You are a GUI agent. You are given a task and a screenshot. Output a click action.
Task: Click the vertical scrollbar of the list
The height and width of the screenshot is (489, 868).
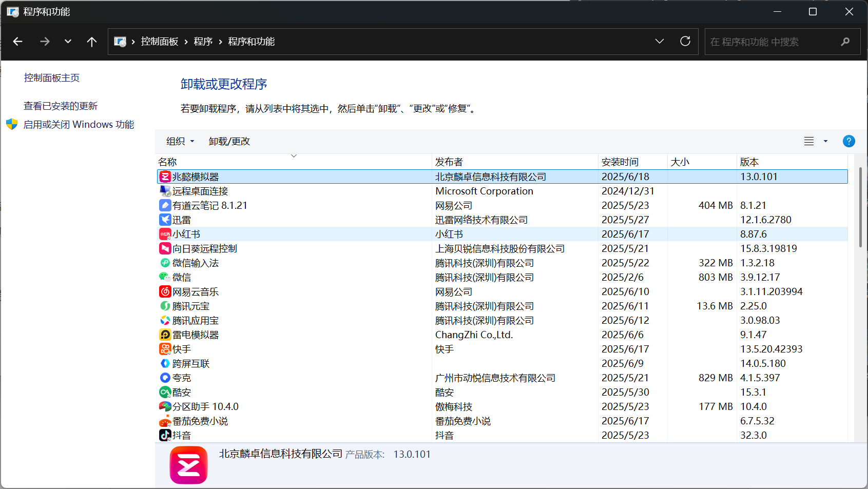pyautogui.click(x=860, y=207)
